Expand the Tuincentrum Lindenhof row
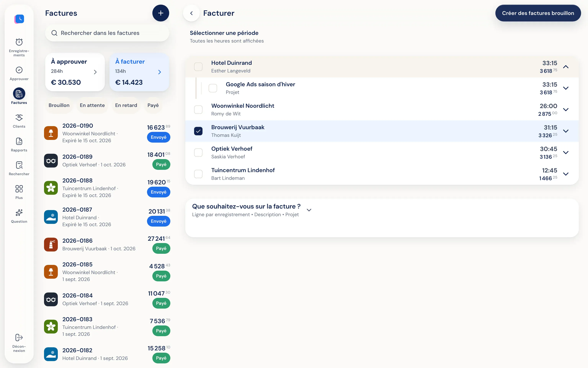 [x=566, y=174]
